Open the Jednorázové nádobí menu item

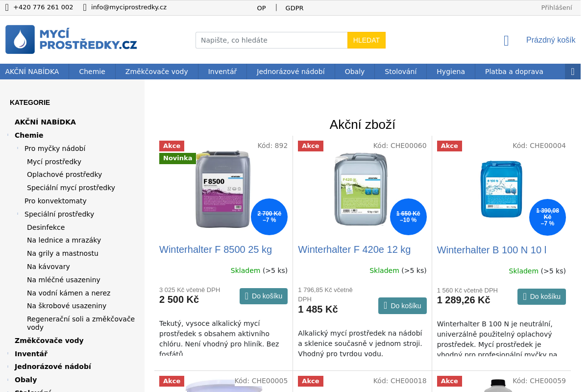[x=291, y=72]
